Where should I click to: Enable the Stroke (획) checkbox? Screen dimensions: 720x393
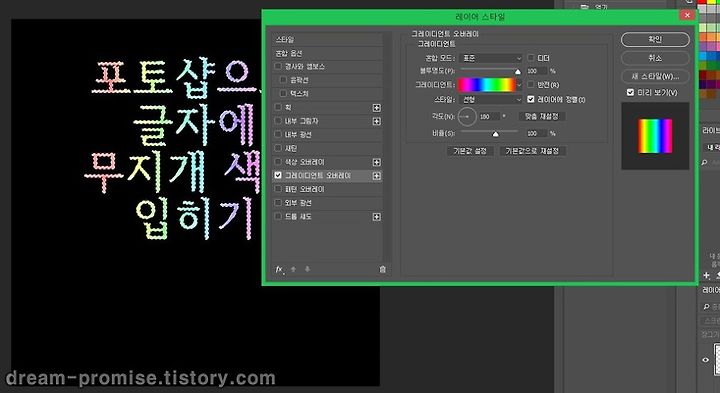278,107
